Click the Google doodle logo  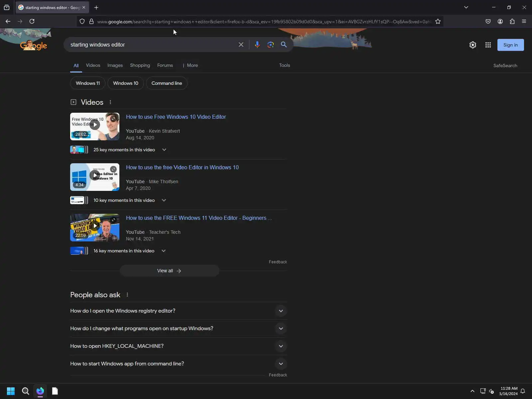[34, 45]
